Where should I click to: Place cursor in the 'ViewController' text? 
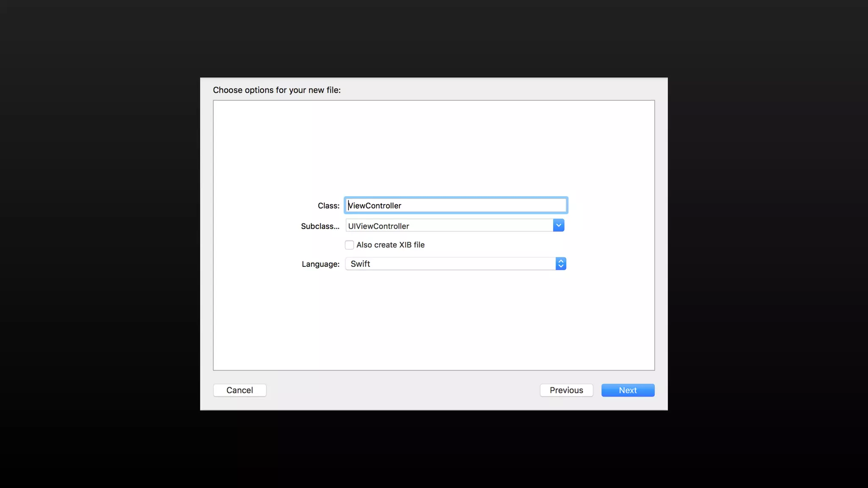(375, 205)
